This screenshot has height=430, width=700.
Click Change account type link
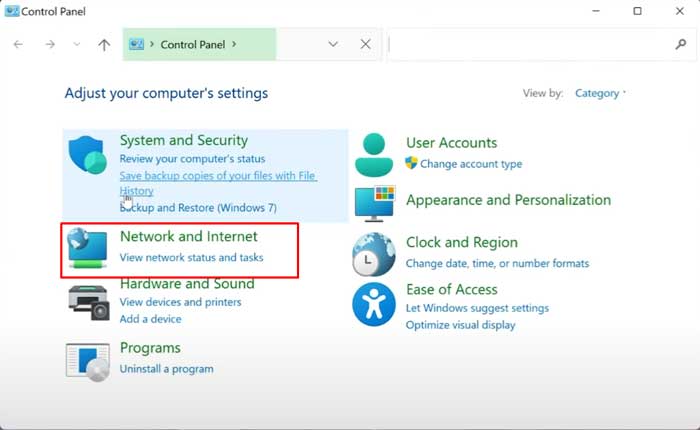click(470, 164)
